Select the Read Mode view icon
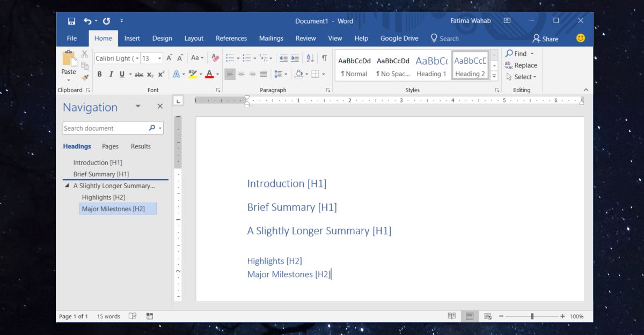 452,316
